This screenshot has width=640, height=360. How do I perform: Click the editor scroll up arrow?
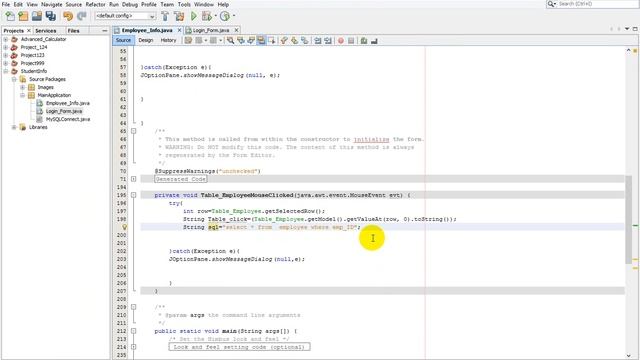[x=629, y=50]
